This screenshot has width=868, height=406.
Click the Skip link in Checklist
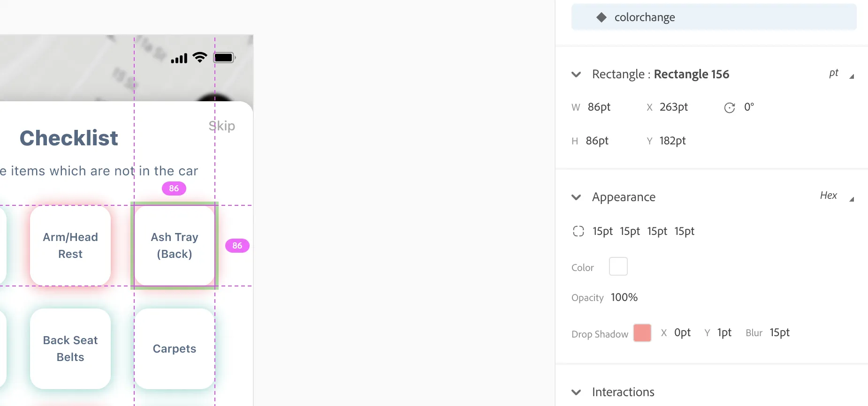(x=221, y=126)
